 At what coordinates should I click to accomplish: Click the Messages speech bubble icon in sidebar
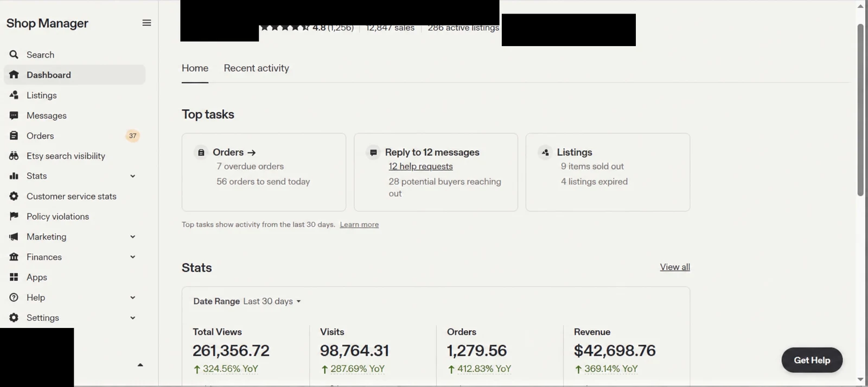[14, 115]
